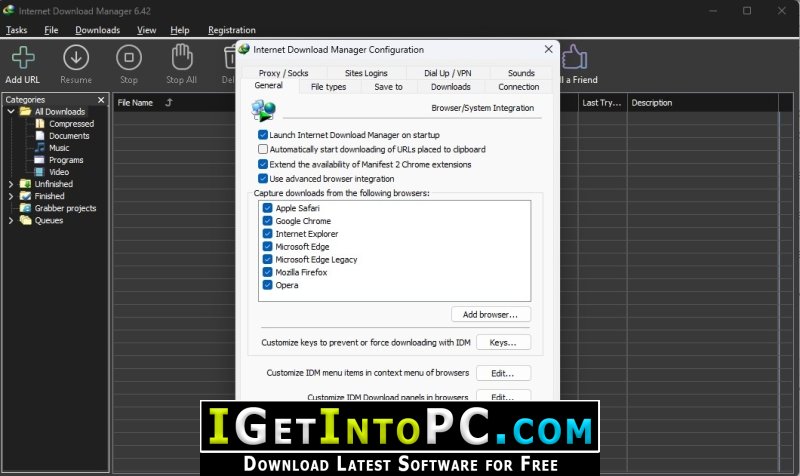Screen dimensions: 800x476
Task: Click the Unfinished folder icon
Action: click(x=26, y=184)
